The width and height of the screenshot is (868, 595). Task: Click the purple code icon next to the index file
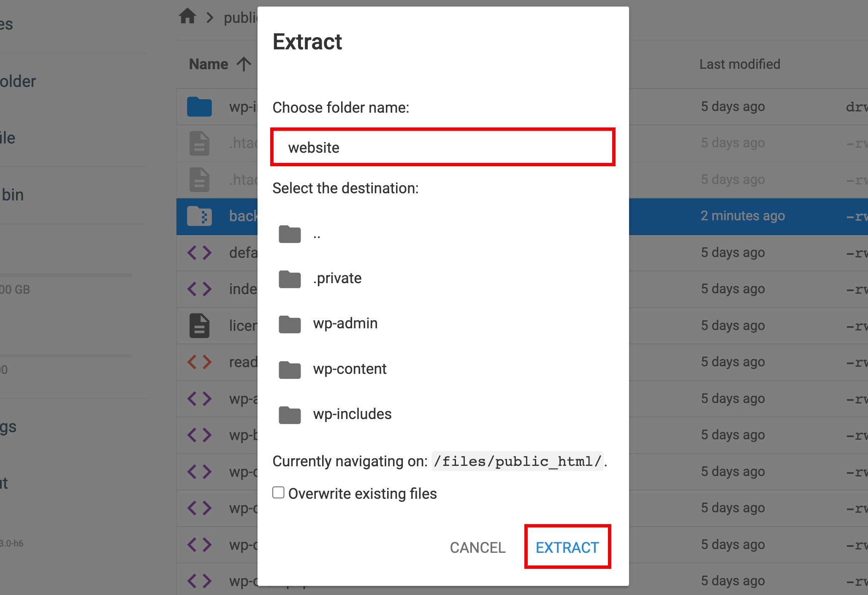tap(199, 289)
